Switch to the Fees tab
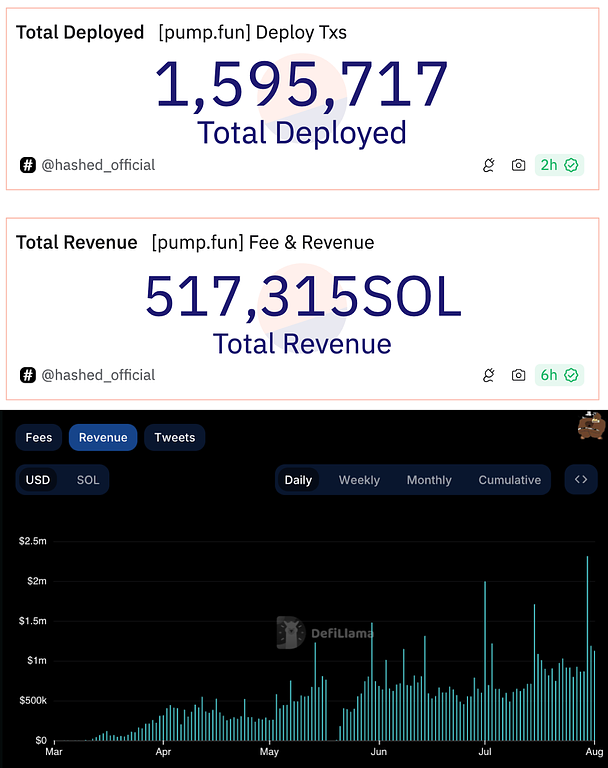The width and height of the screenshot is (608, 768). (x=39, y=437)
